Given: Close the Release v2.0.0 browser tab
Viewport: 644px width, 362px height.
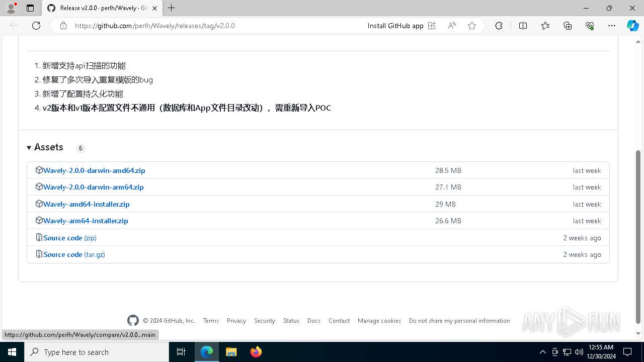Looking at the screenshot, I should (155, 8).
